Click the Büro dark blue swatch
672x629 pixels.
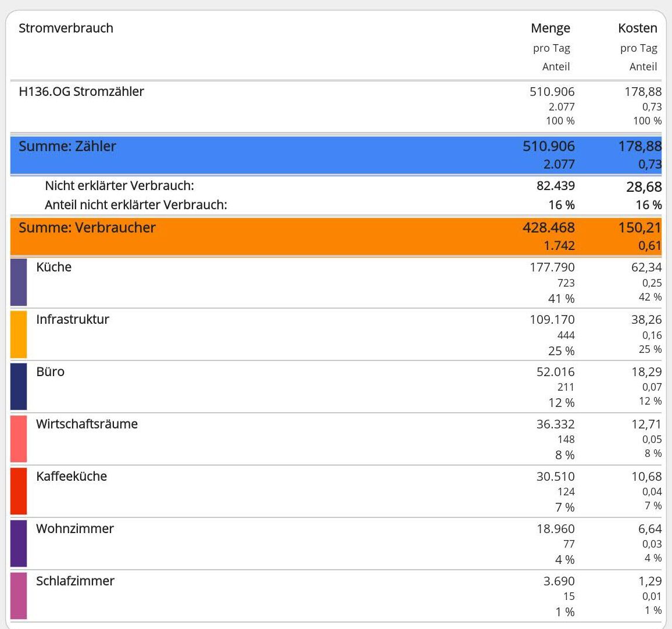point(19,387)
